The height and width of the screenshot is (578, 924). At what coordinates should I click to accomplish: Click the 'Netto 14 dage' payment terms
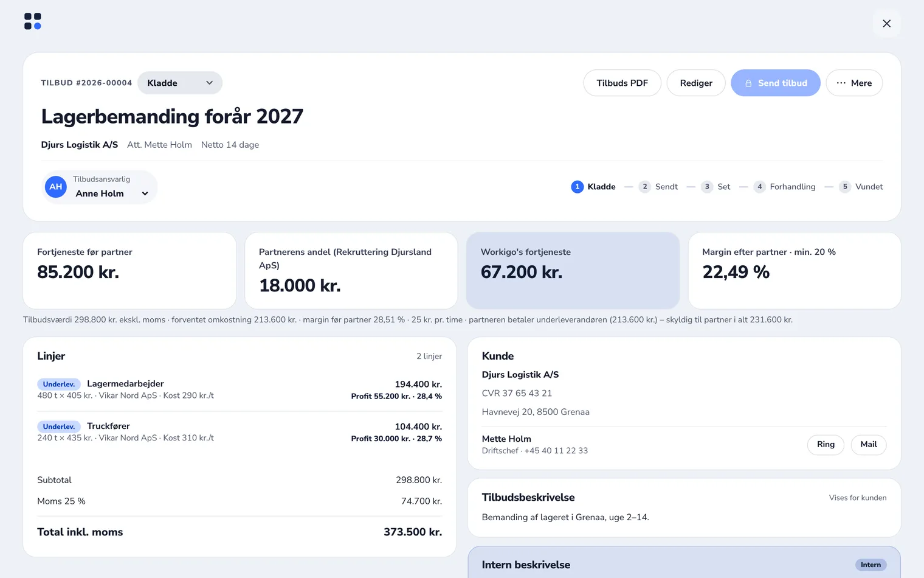230,145
